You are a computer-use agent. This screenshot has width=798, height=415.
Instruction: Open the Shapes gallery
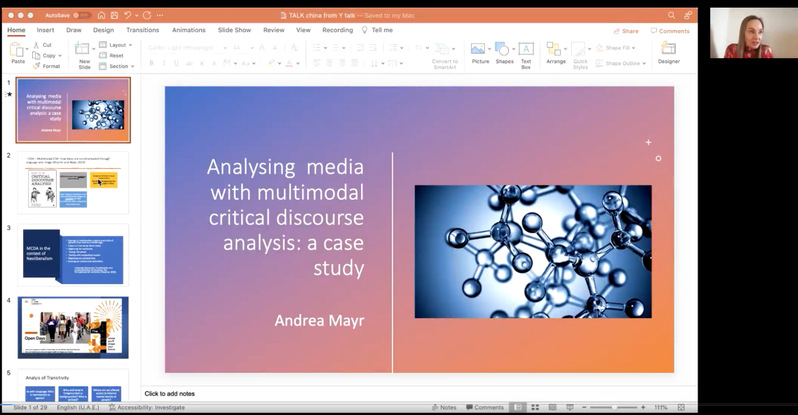[504, 52]
